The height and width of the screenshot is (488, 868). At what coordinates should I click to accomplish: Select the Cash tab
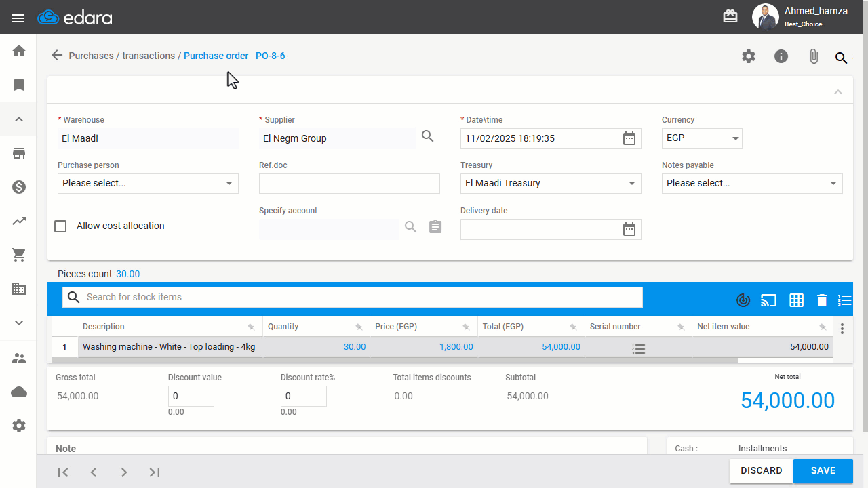pyautogui.click(x=686, y=448)
